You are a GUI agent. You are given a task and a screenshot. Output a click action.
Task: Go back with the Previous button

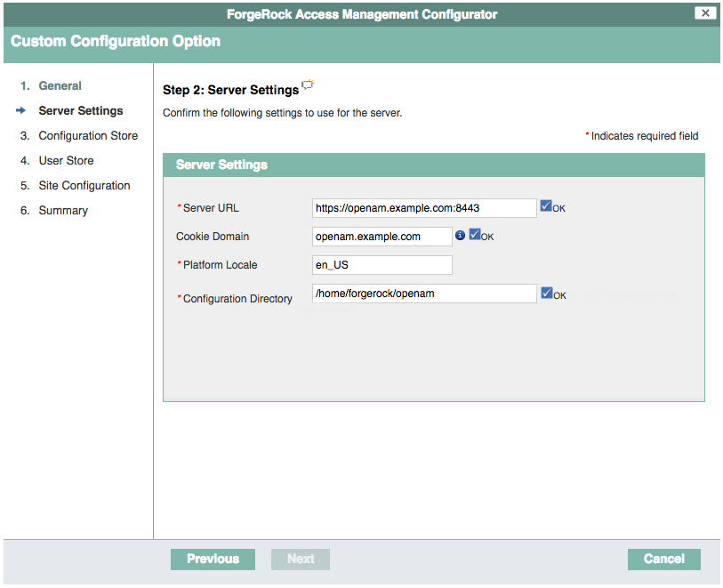pyautogui.click(x=213, y=559)
